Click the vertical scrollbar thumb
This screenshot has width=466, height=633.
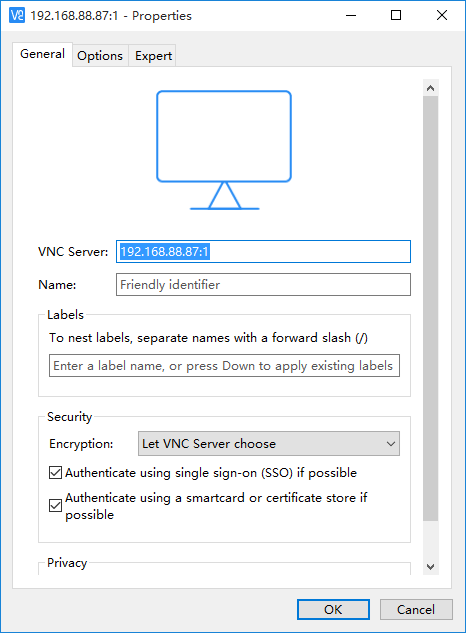(430, 308)
